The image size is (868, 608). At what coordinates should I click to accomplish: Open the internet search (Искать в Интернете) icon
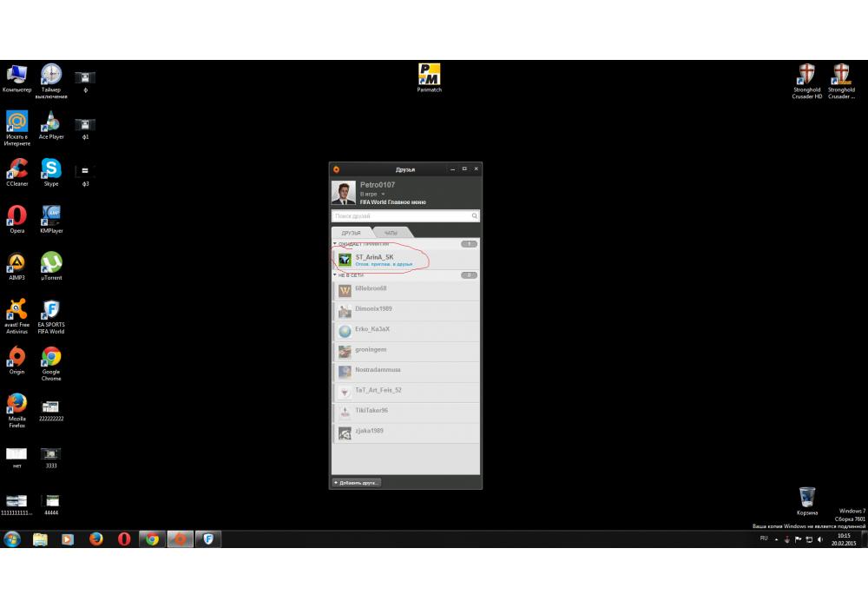pyautogui.click(x=16, y=129)
